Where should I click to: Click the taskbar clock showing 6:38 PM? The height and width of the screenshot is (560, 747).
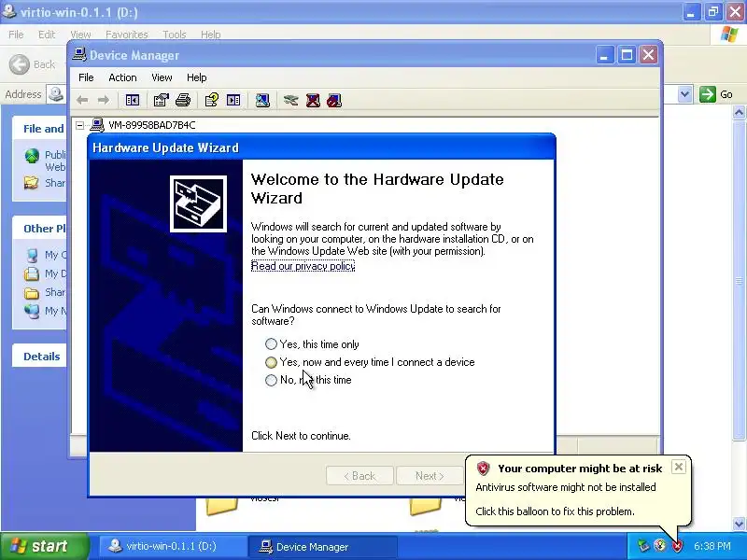click(x=712, y=546)
